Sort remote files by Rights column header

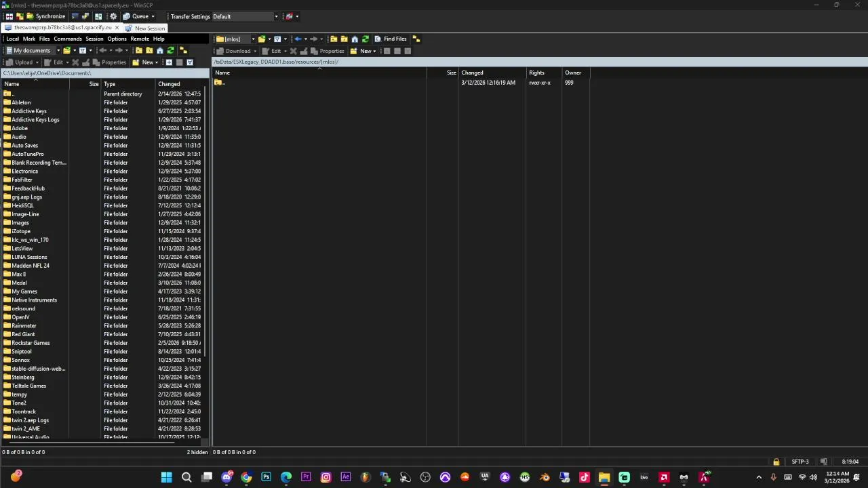pyautogui.click(x=545, y=73)
